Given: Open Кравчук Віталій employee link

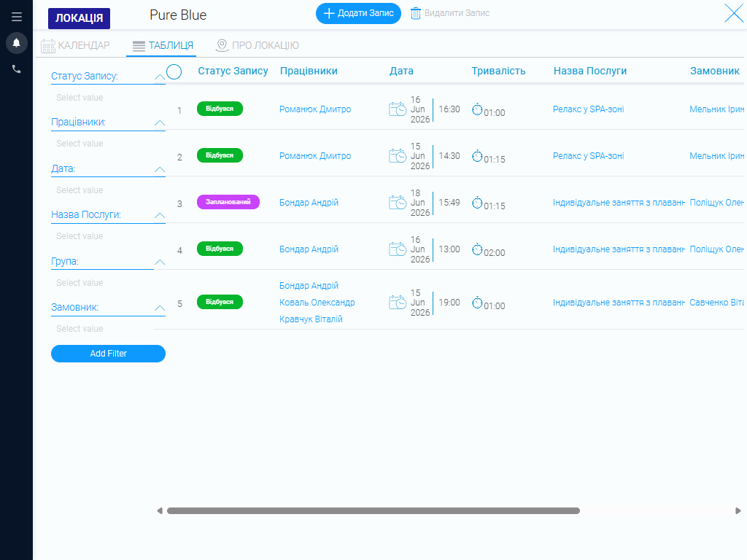Looking at the screenshot, I should 311,319.
